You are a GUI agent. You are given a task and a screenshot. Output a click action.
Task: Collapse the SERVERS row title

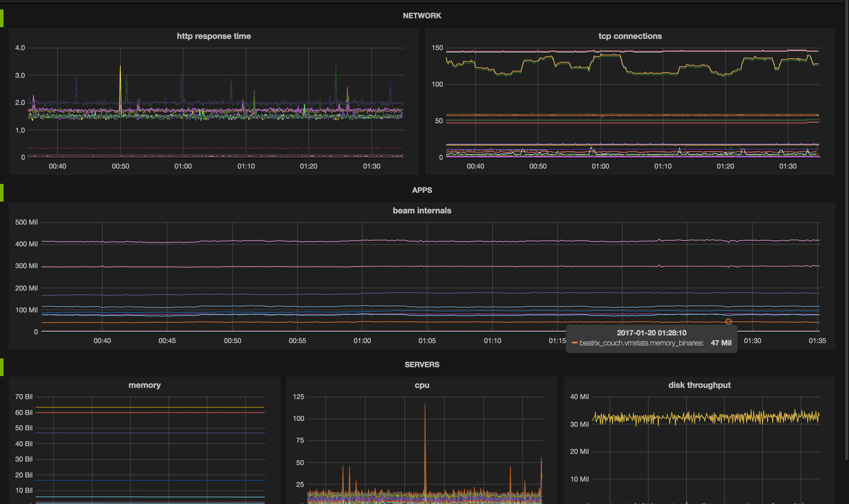tap(422, 365)
